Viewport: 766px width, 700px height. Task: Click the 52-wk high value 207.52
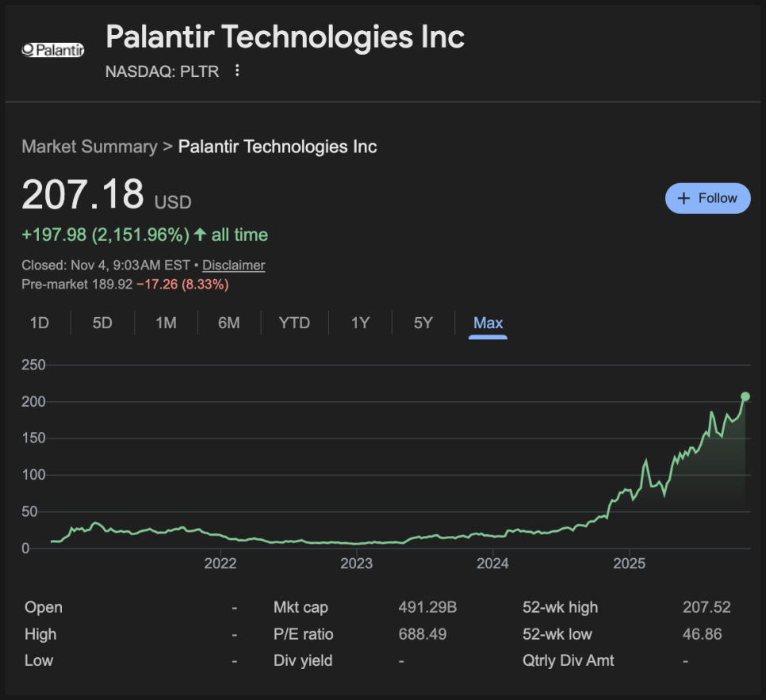(707, 608)
